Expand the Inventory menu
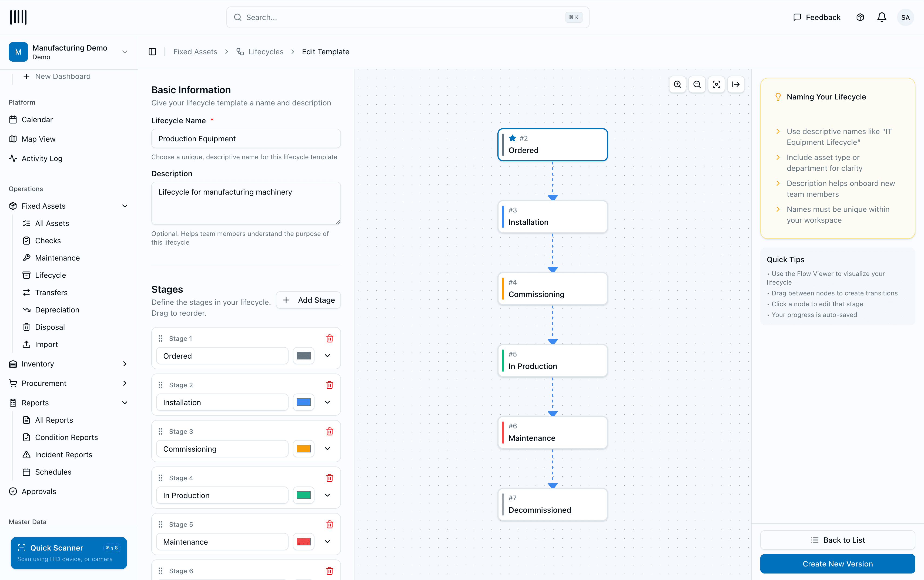The image size is (924, 580). pyautogui.click(x=125, y=364)
